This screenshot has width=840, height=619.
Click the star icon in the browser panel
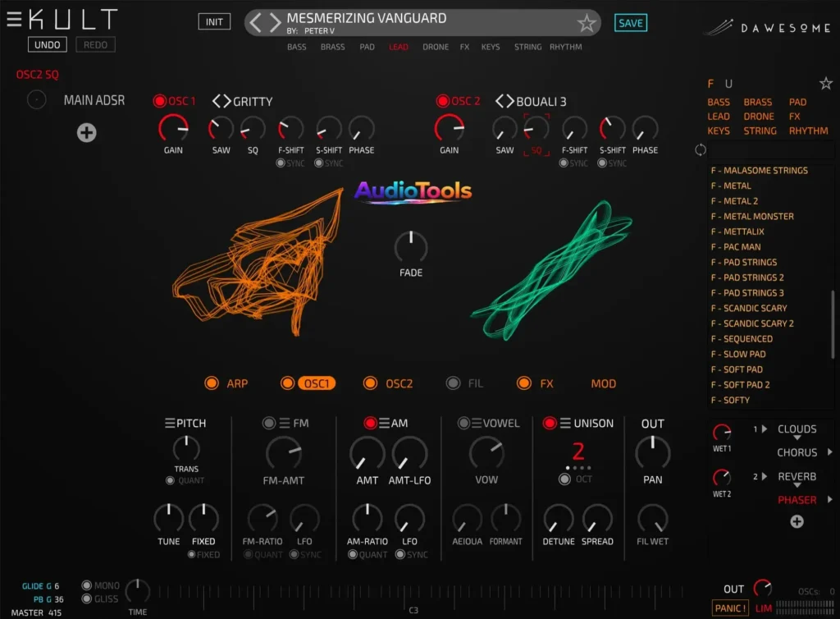[x=826, y=83]
